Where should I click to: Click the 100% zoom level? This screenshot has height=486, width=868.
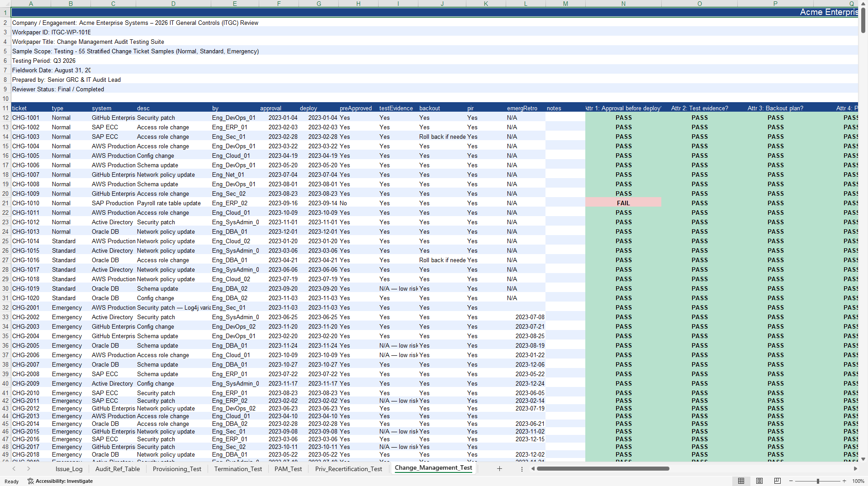coord(858,481)
